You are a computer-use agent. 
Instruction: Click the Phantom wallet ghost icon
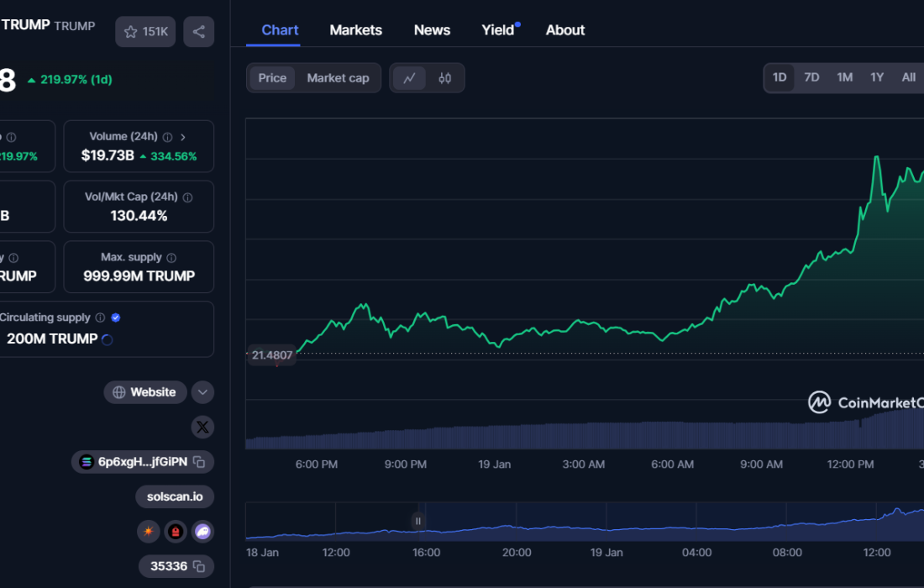coord(202,531)
